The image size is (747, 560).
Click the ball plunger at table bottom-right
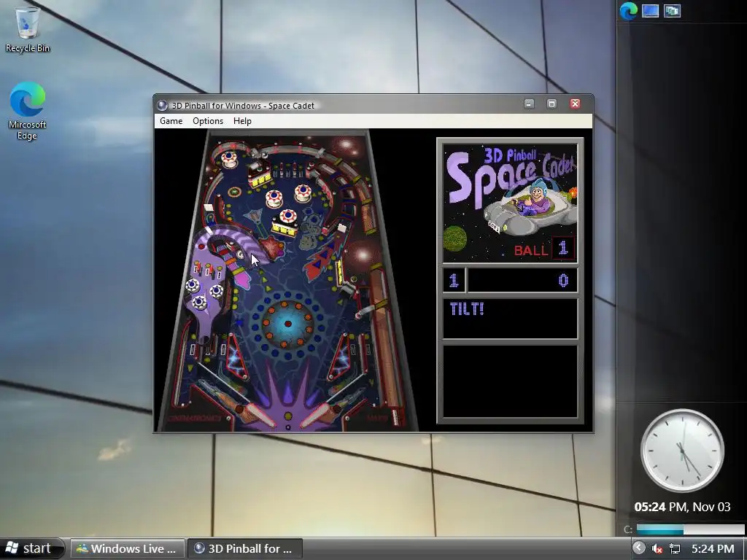395,416
